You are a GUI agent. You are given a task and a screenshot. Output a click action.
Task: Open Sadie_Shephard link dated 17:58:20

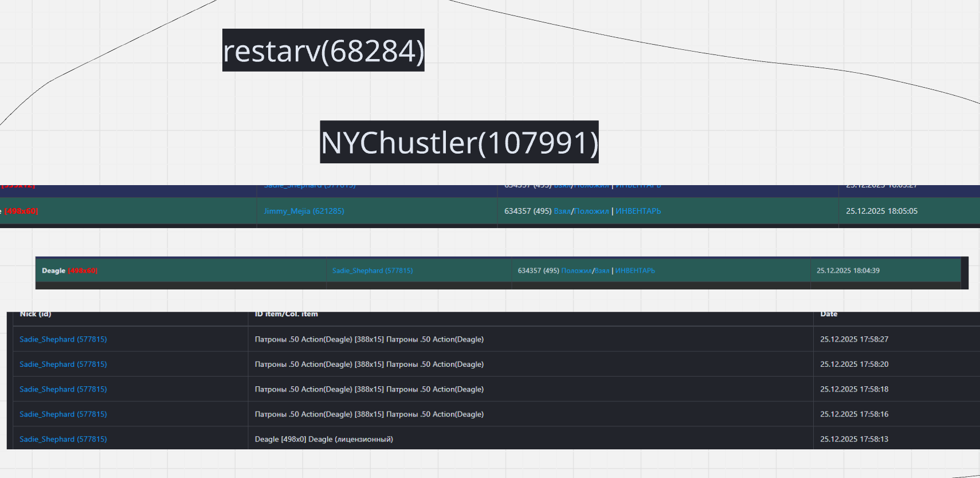tap(63, 365)
